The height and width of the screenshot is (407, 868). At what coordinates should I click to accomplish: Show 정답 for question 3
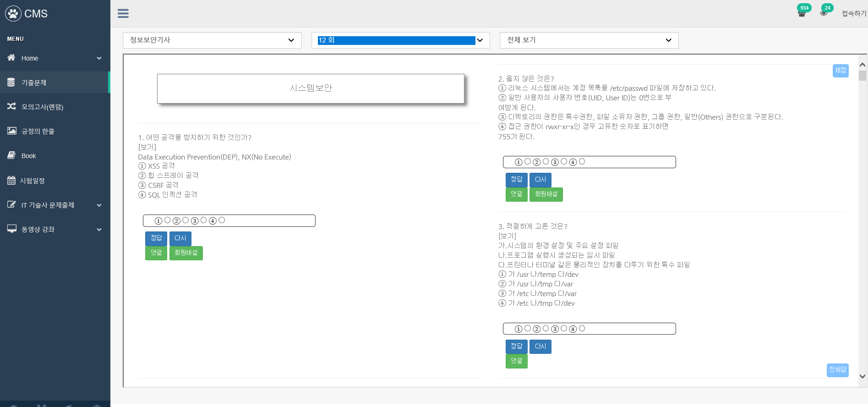pyautogui.click(x=517, y=346)
